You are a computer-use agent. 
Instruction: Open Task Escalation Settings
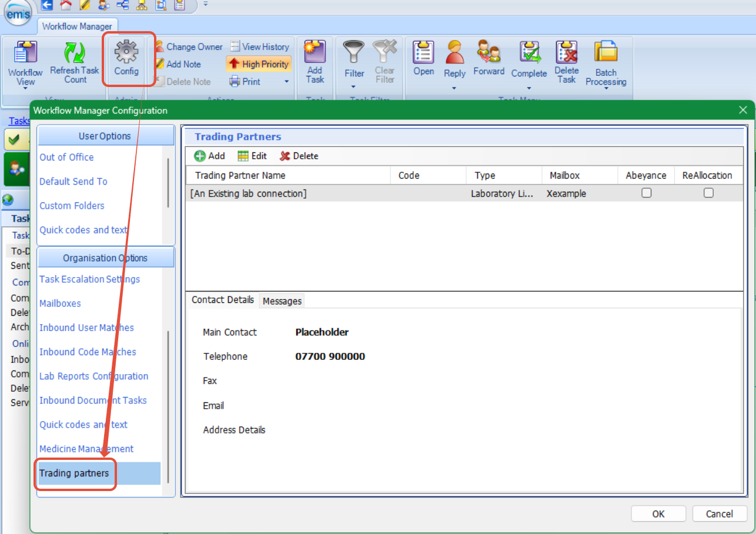[89, 279]
